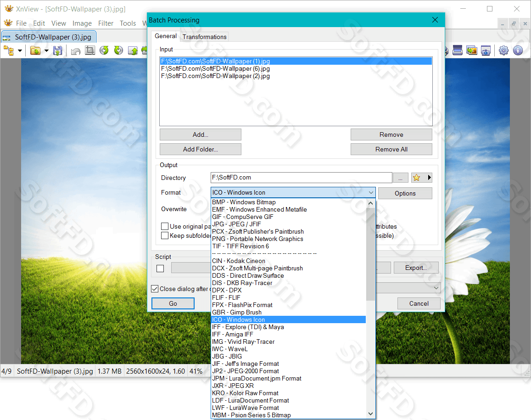Screen dimensions: 531x420
Task: Click the Undo arrow toolbar icon
Action: (76, 51)
